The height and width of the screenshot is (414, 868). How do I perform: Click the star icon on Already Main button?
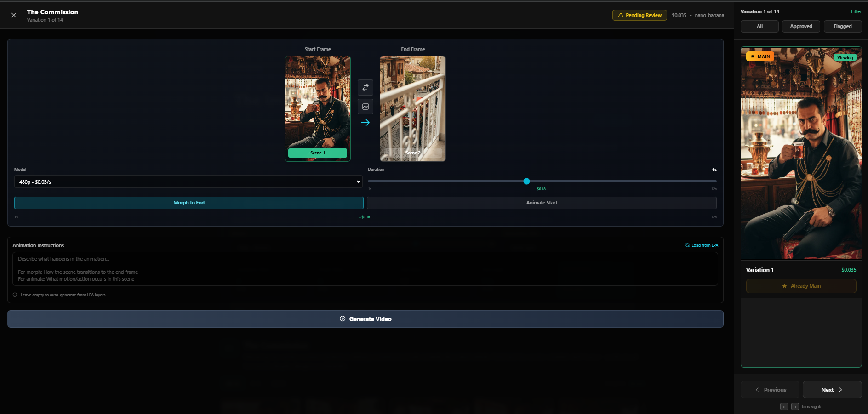[784, 286]
